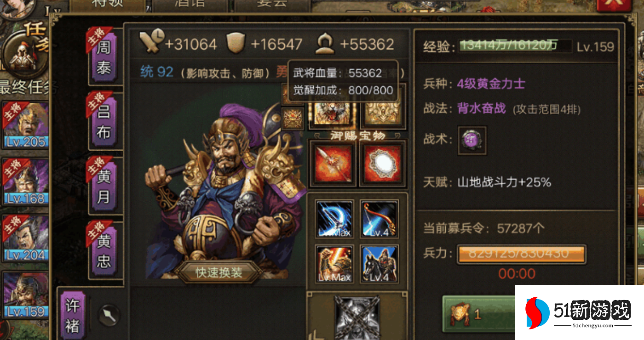Open the red spear imperial treasure

(333, 164)
